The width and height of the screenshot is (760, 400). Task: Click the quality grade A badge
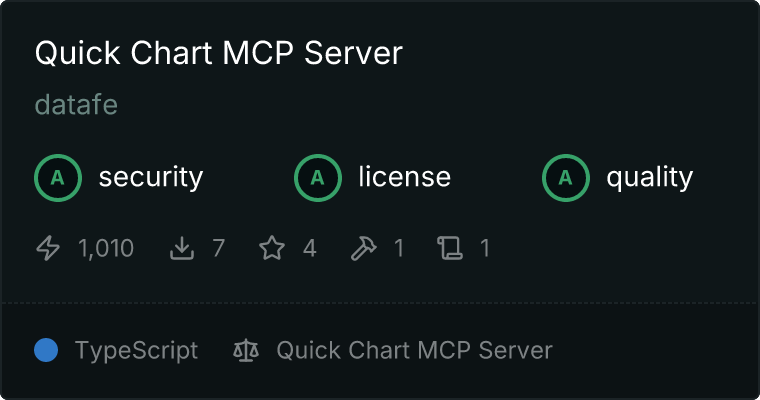(566, 177)
